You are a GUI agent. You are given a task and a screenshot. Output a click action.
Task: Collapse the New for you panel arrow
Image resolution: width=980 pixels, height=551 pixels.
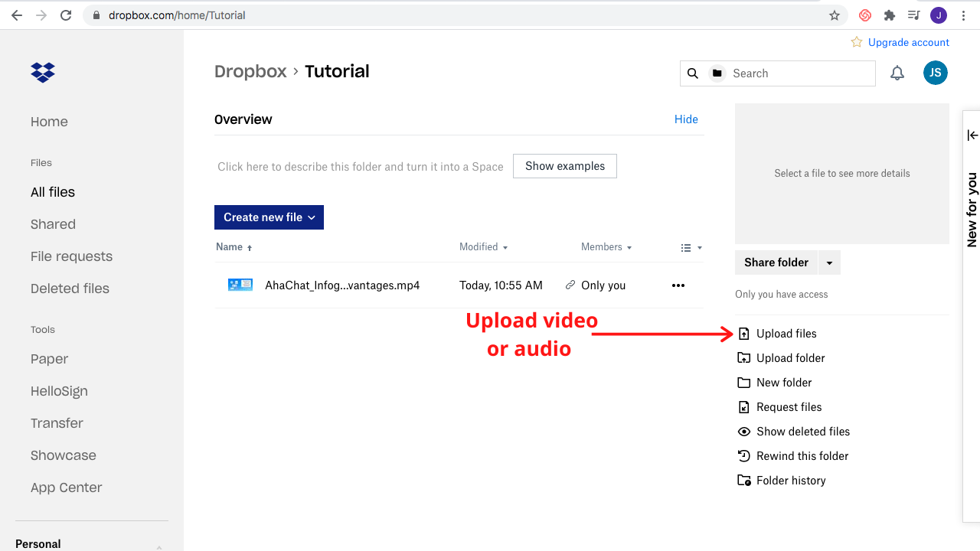click(x=972, y=135)
